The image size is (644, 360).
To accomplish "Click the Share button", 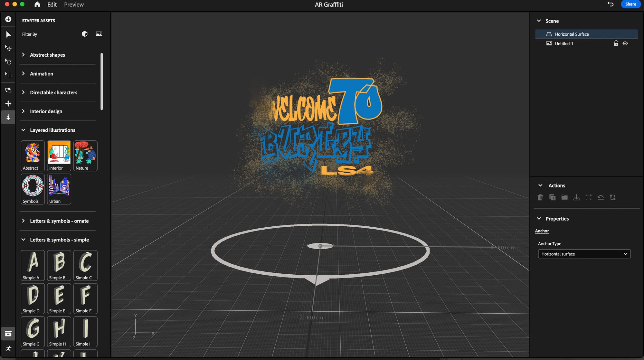I will pyautogui.click(x=630, y=4).
